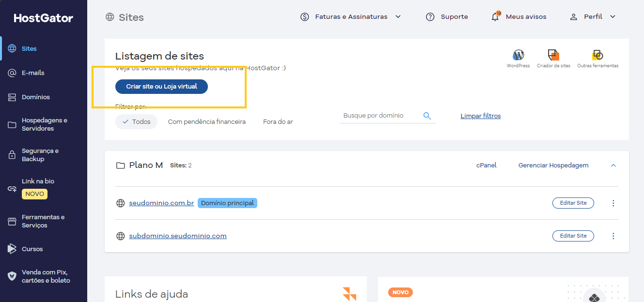Click the Domínio principal tag

(227, 203)
